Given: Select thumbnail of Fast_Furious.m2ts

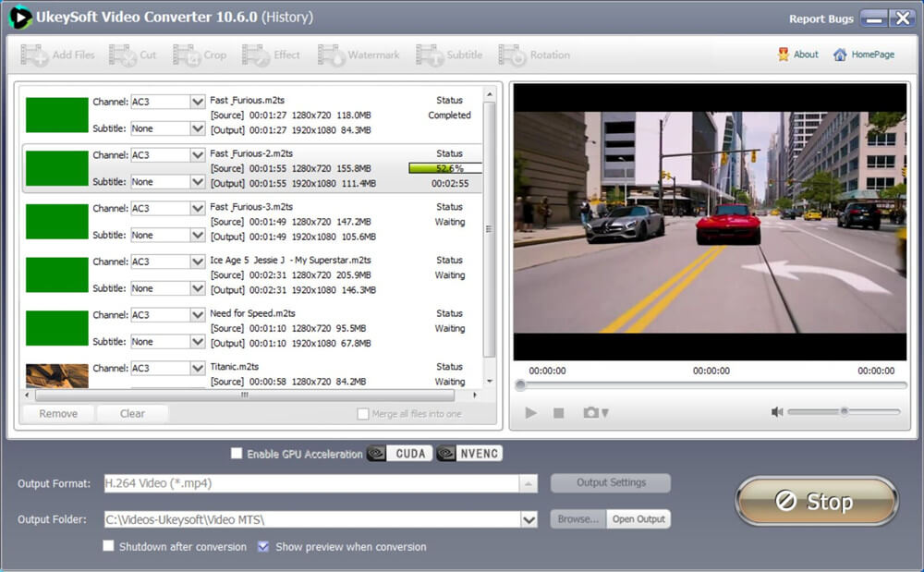Looking at the screenshot, I should pos(57,115).
